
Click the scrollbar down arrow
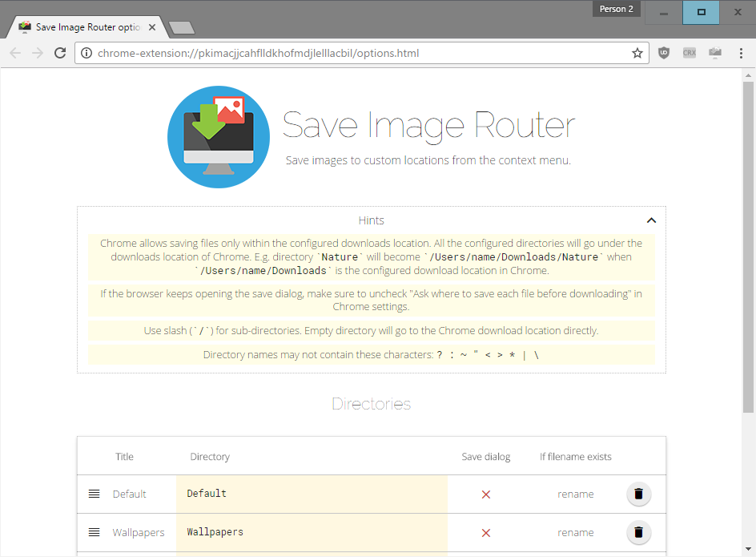click(x=748, y=549)
